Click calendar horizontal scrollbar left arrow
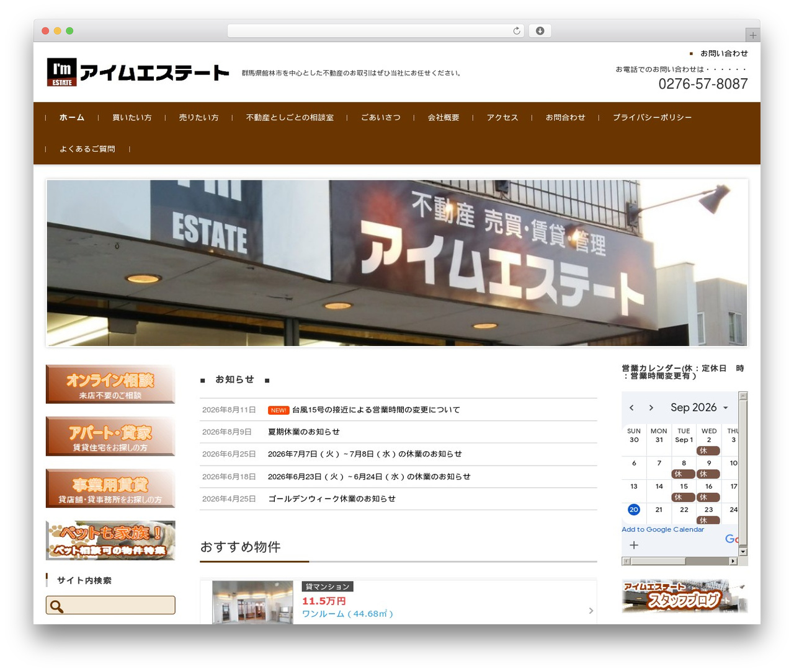Image resolution: width=794 pixels, height=672 pixels. click(626, 561)
